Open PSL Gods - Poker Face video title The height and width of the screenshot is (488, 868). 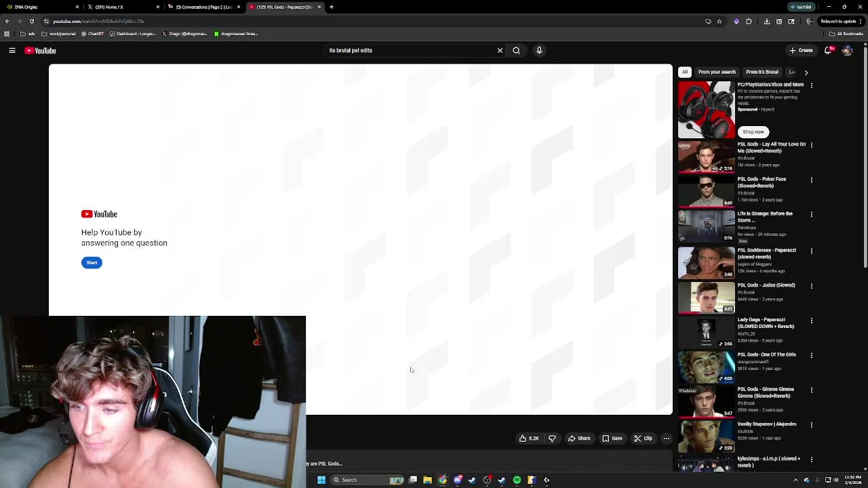(762, 182)
